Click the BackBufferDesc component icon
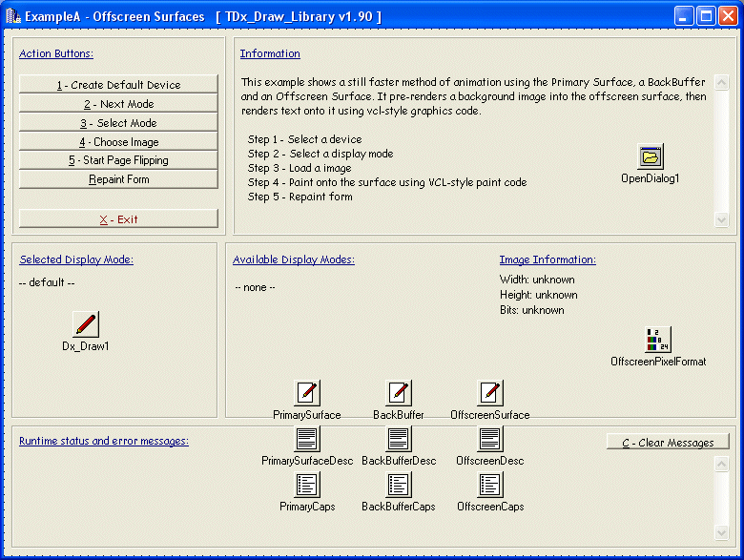Screen dimensions: 744x560 click(399, 439)
